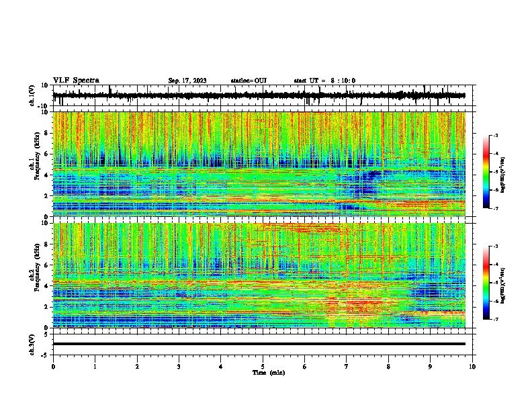532x411 pixels.
Task: Click the "Time (min)" axis title
Action: (x=269, y=373)
